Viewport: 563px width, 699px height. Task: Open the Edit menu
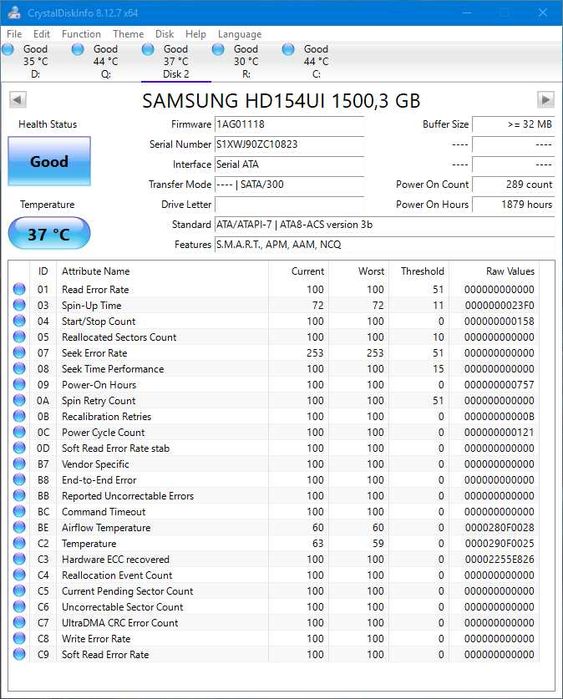point(41,34)
